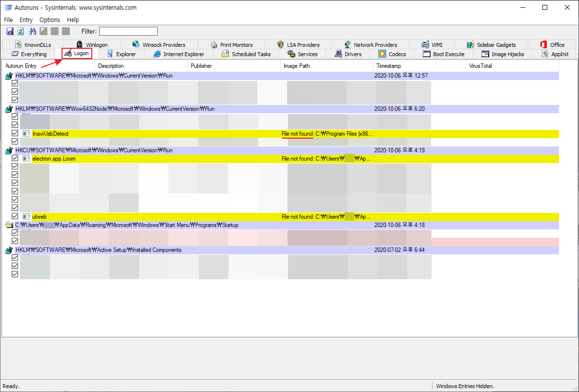This screenshot has width=579, height=392.
Task: Select the electron.app.Loom entry name
Action: (x=54, y=159)
